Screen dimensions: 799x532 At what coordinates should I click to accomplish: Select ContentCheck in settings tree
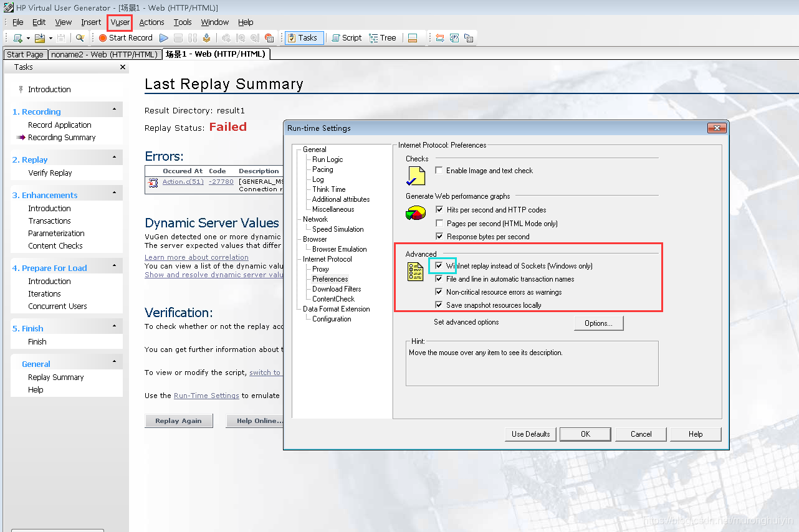(x=333, y=299)
